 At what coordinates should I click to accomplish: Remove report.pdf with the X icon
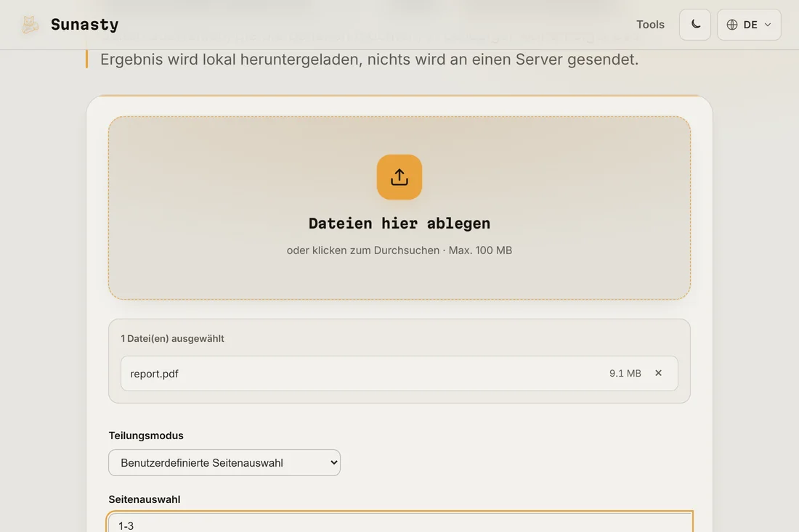658,373
